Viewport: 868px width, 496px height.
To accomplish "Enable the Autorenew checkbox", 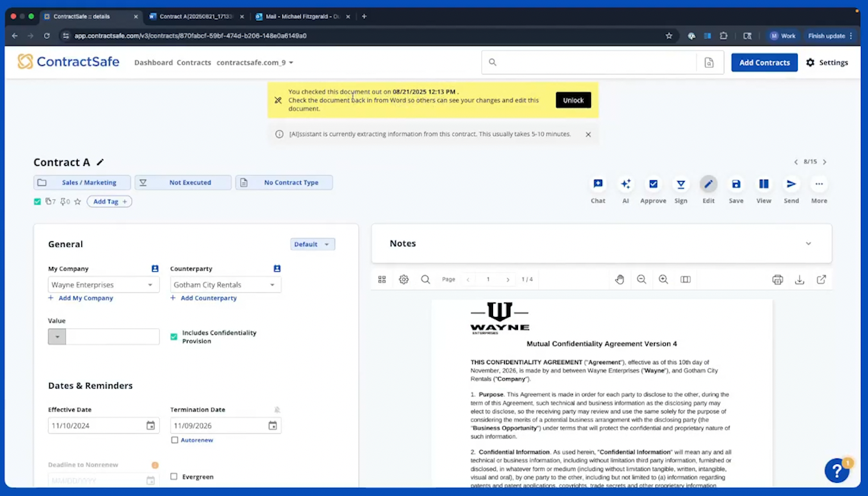I will coord(174,440).
